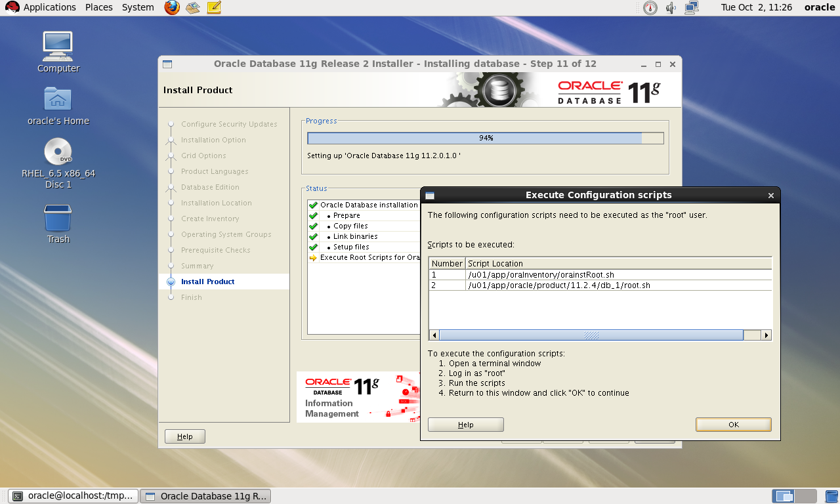
Task: Open the clock showing Tue Oct 2, 11:26
Action: pos(756,7)
